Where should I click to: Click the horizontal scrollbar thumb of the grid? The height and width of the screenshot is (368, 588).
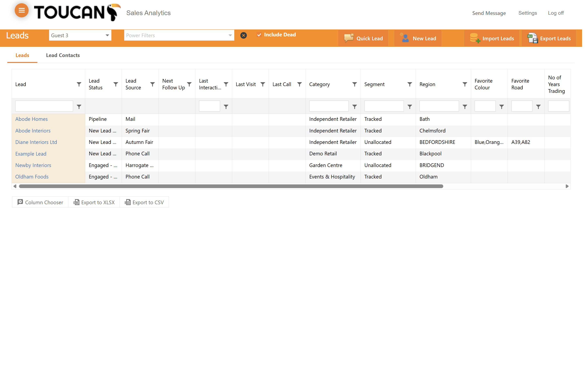(x=231, y=186)
